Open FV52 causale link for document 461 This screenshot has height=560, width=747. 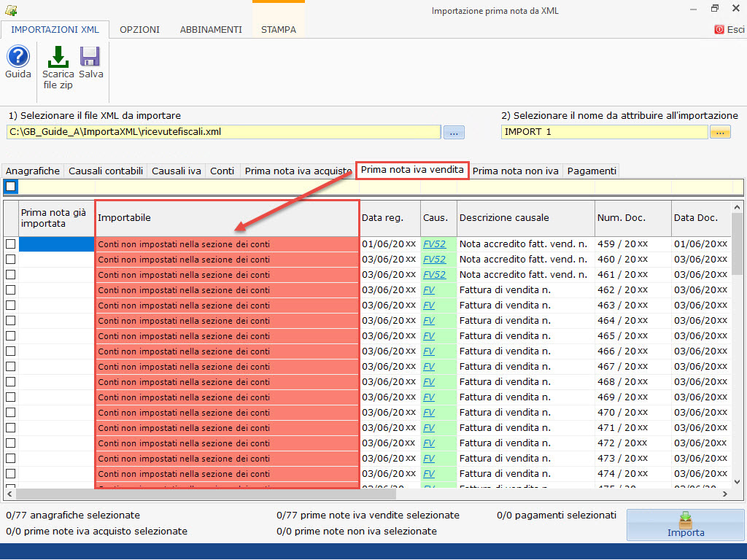tap(435, 275)
